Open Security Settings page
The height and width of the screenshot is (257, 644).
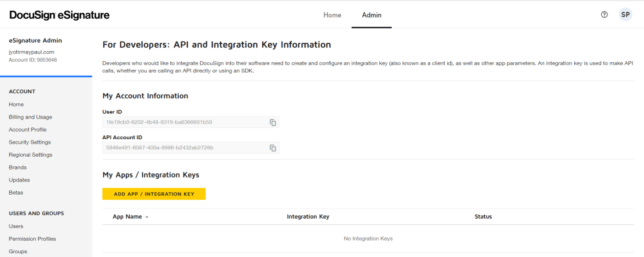coord(30,142)
